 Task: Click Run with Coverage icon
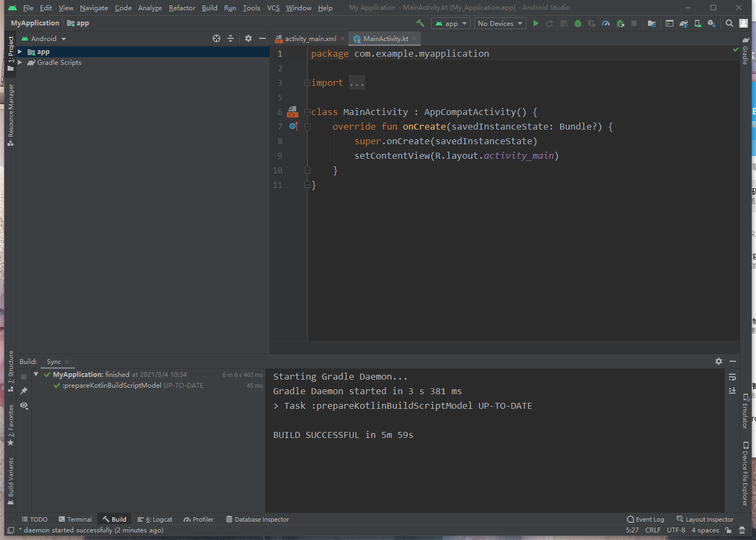pyautogui.click(x=592, y=23)
